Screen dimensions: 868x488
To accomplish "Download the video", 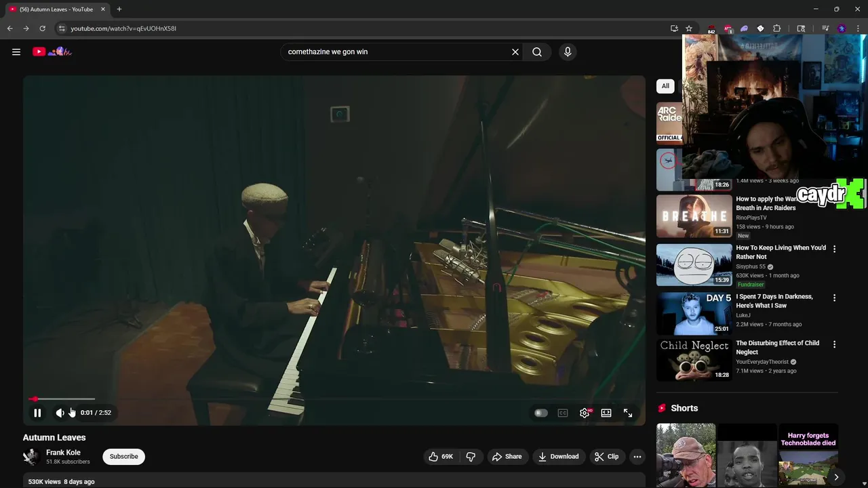I will [x=558, y=457].
